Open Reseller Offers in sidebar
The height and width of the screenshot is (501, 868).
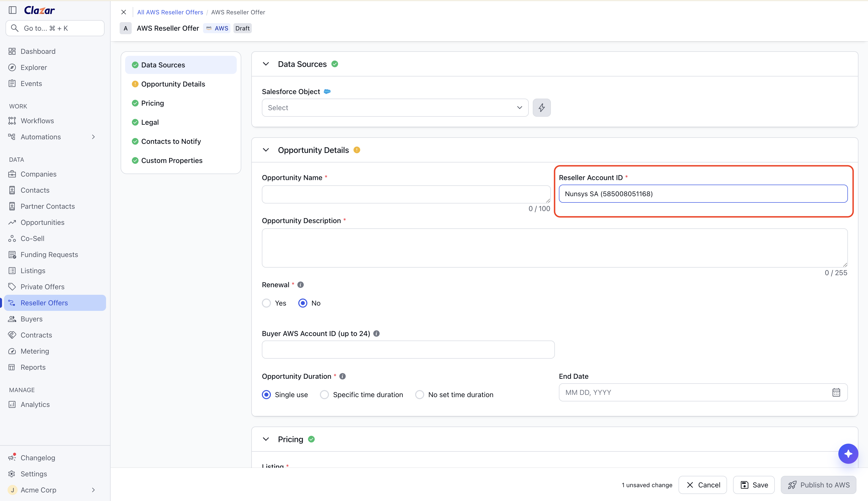tap(55, 303)
